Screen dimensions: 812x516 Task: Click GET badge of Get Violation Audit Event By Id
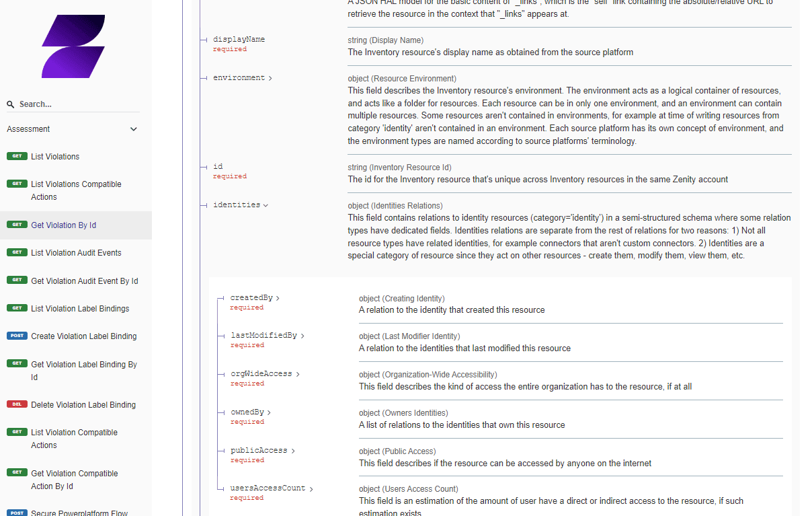pyautogui.click(x=17, y=281)
